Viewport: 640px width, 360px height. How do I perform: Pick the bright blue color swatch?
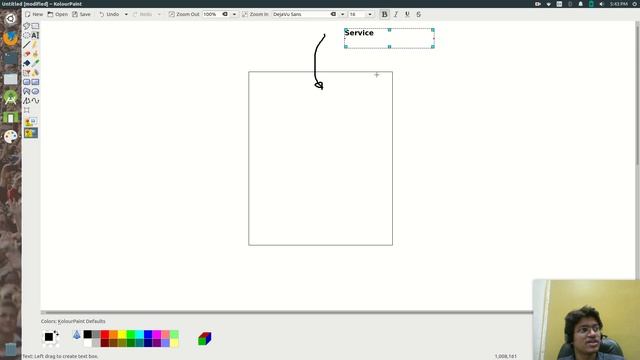point(148,335)
